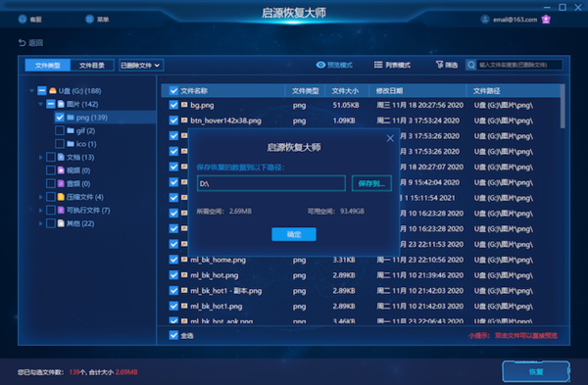Open the filter funnel icon
This screenshot has width=588, height=385.
point(439,65)
